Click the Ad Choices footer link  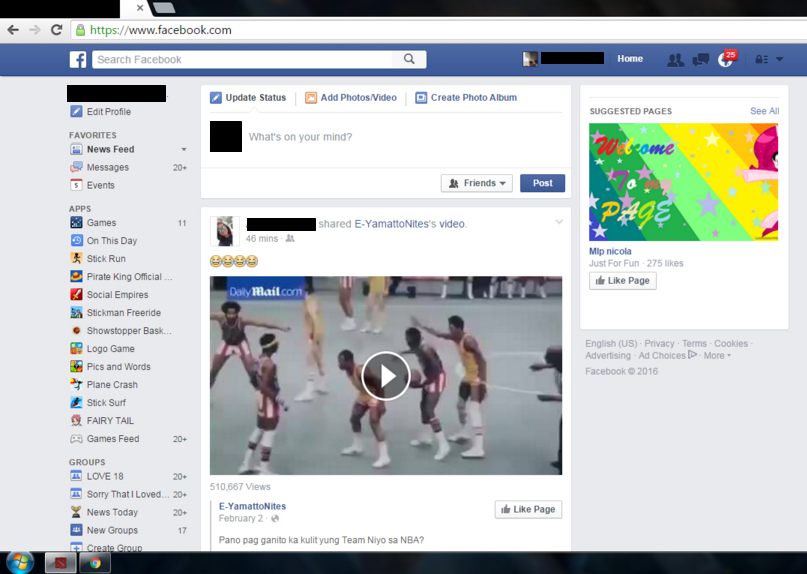coord(668,356)
